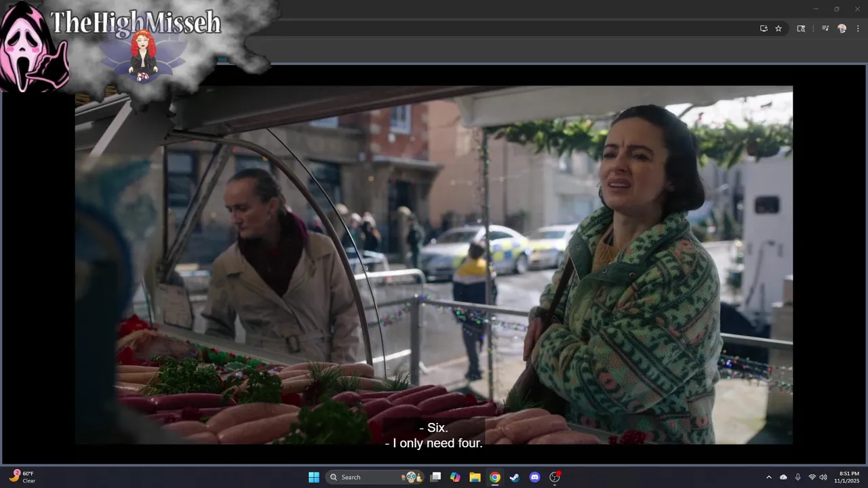Open the OneDrive cloud tray icon

(x=784, y=477)
